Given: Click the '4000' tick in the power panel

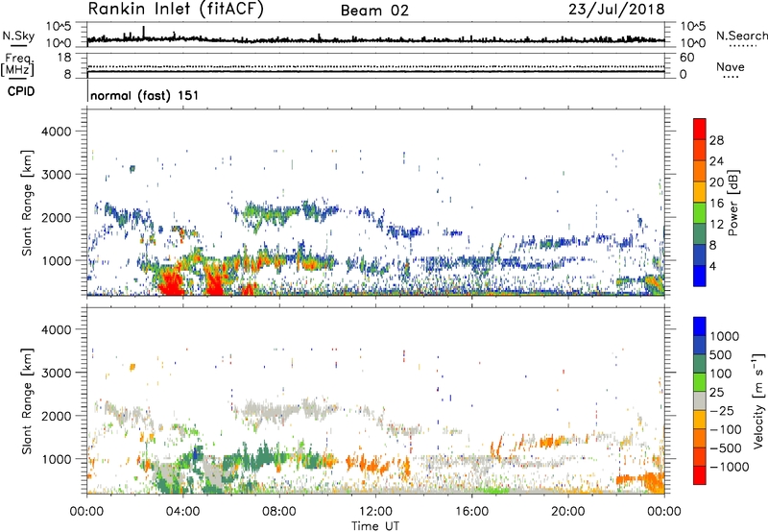Looking at the screenshot, I should click(x=56, y=132).
